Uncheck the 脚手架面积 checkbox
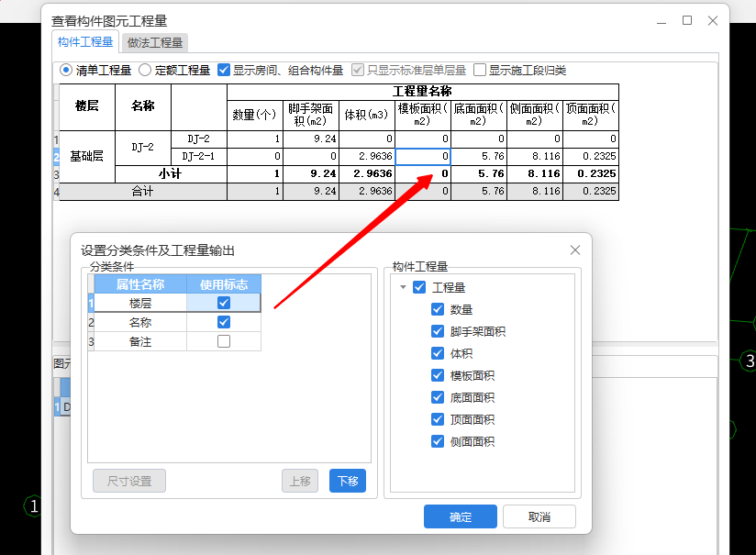This screenshot has width=756, height=555. point(438,331)
